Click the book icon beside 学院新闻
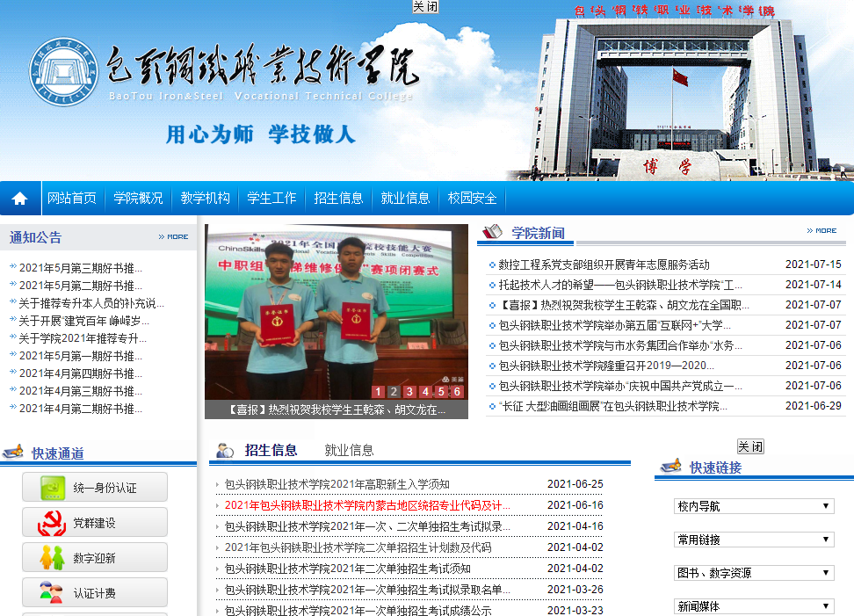The image size is (854, 616). 493,232
